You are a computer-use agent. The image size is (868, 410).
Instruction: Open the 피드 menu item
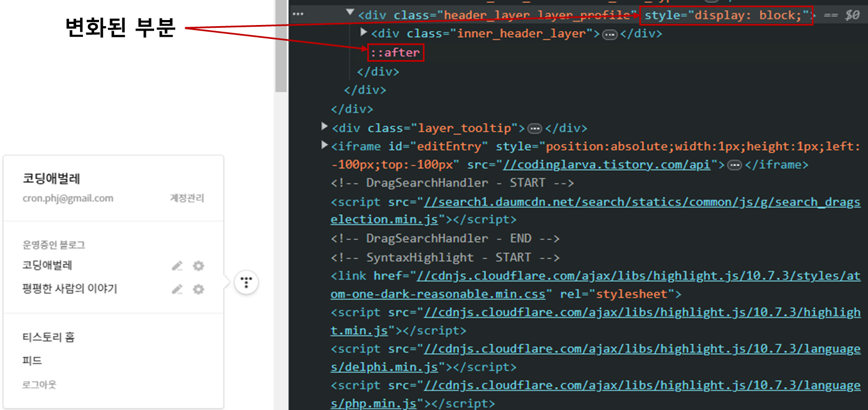pyautogui.click(x=32, y=360)
